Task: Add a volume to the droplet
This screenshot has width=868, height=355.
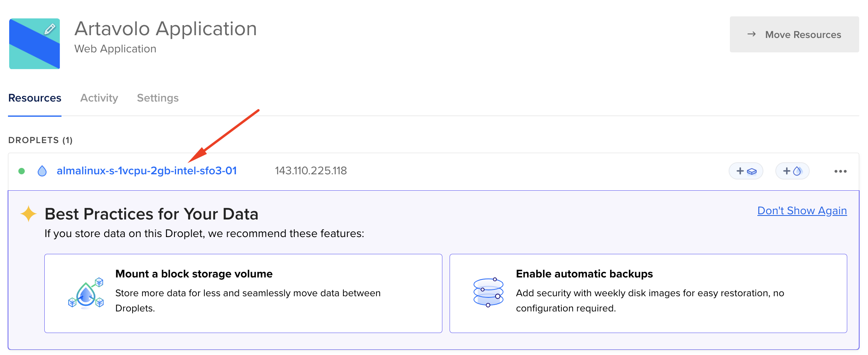Action: pos(746,171)
